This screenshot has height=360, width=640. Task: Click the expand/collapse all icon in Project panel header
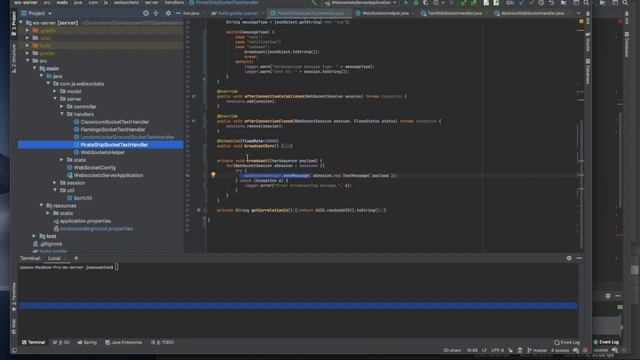click(156, 13)
